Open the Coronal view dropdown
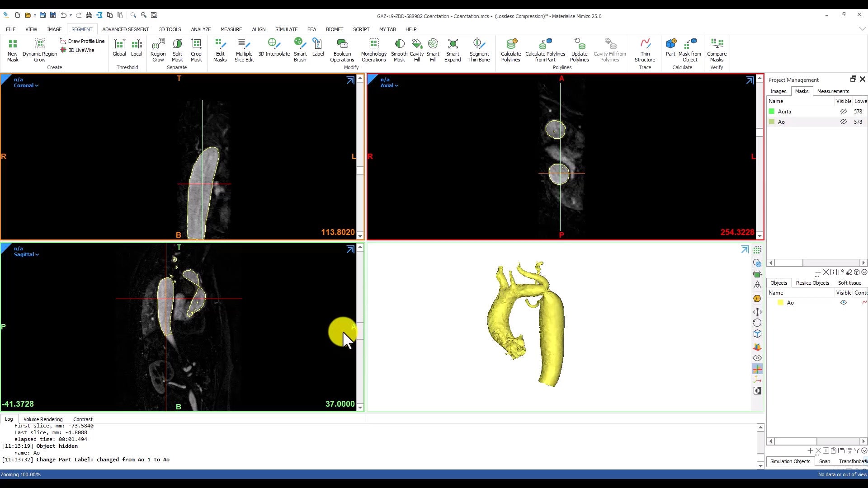The image size is (868, 488). pyautogui.click(x=26, y=85)
